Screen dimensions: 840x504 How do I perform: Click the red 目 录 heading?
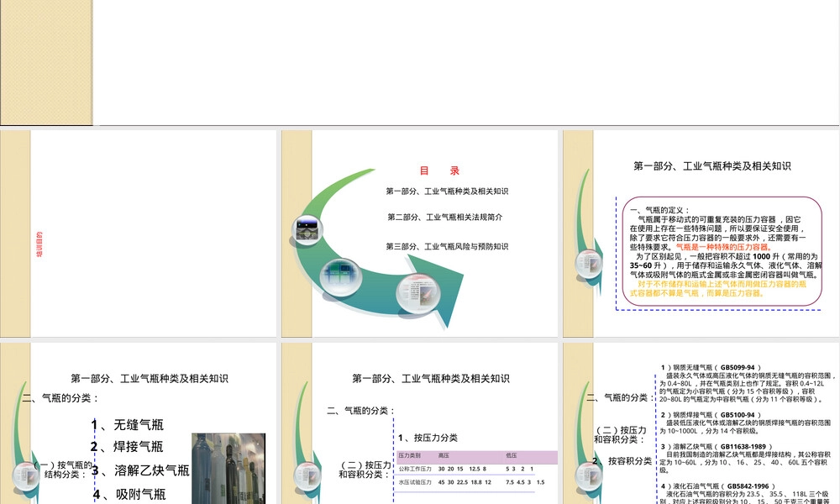[x=439, y=171]
